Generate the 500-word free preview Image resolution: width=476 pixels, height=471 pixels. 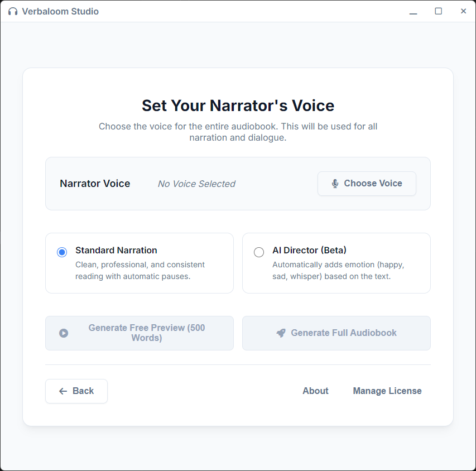(140, 333)
